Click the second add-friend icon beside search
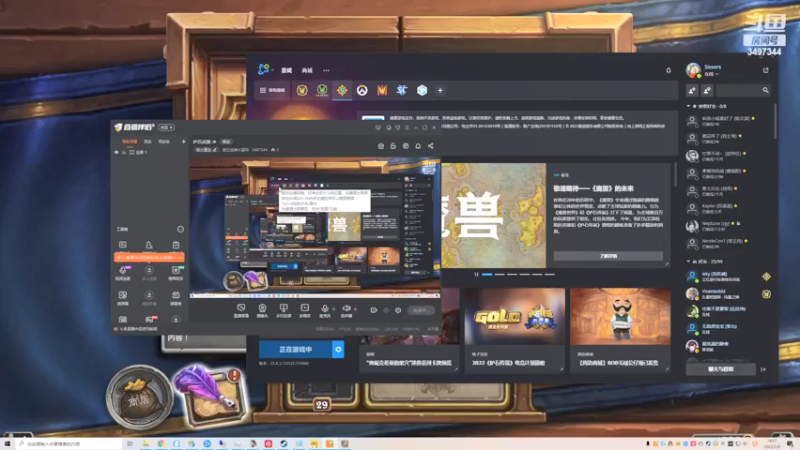The image size is (800, 450). pos(707,90)
